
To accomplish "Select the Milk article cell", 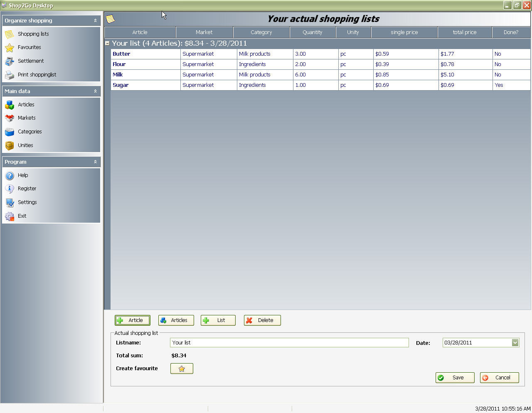I will (145, 75).
